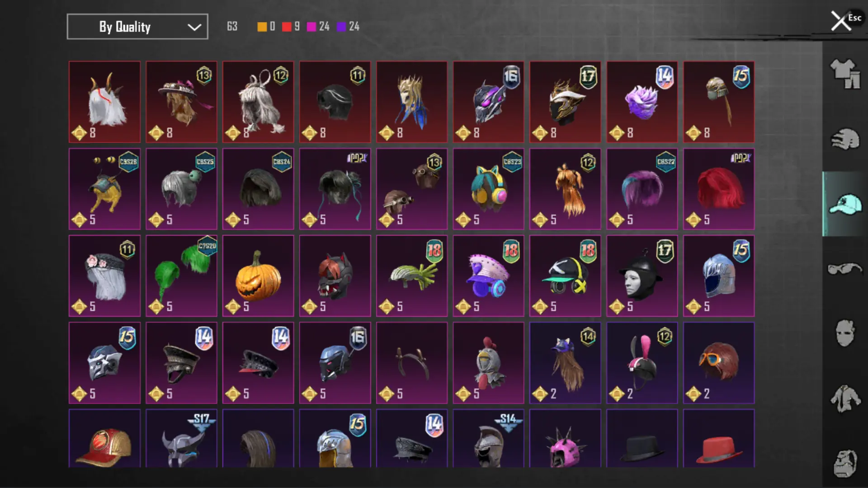Select the jacket category icon

coord(845,399)
